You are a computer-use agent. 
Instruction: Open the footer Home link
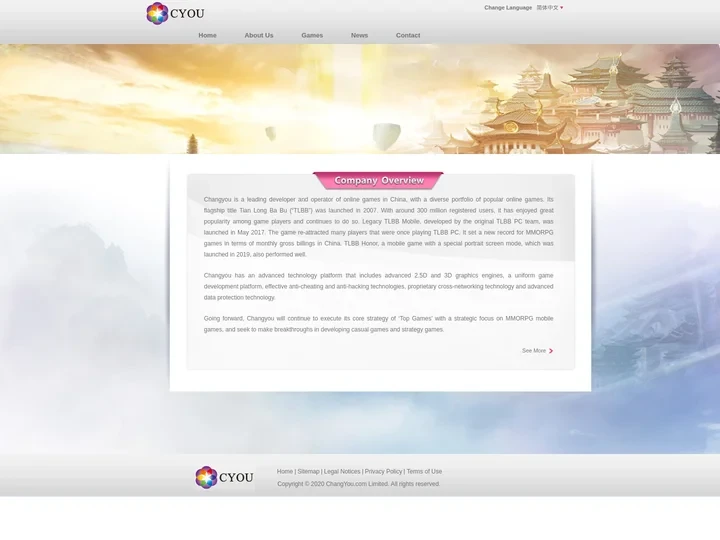click(285, 472)
